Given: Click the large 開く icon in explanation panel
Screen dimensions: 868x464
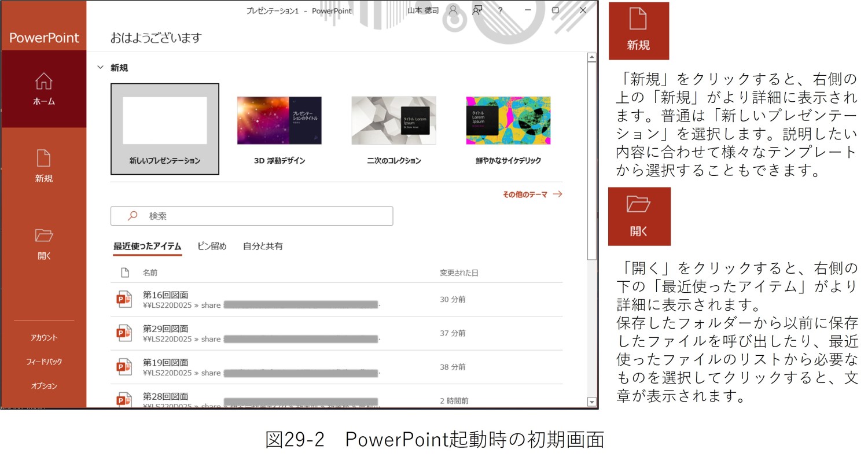Looking at the screenshot, I should click(x=639, y=216).
